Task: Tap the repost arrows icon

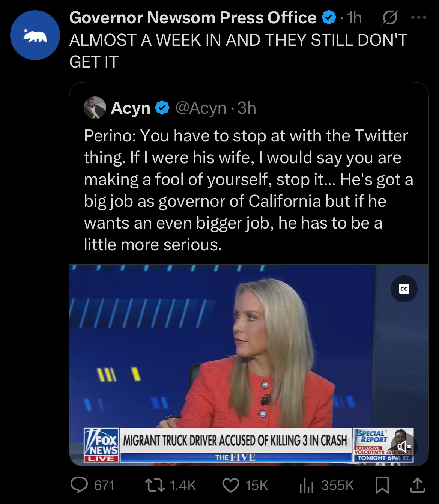Action: (x=155, y=485)
